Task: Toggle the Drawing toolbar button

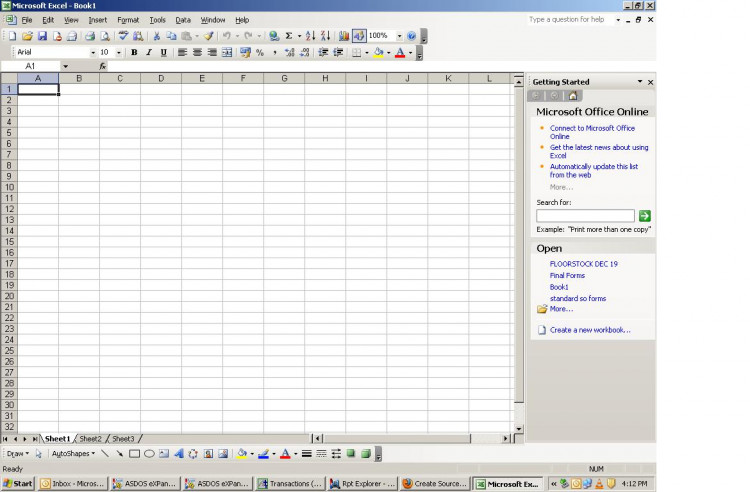Action: pos(359,36)
